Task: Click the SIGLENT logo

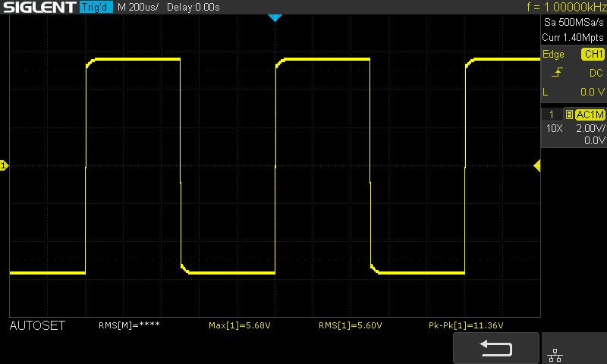Action: 39,7
